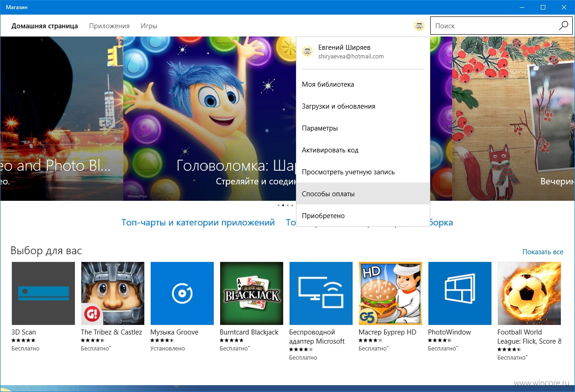Click Football World League title text

pos(529,337)
